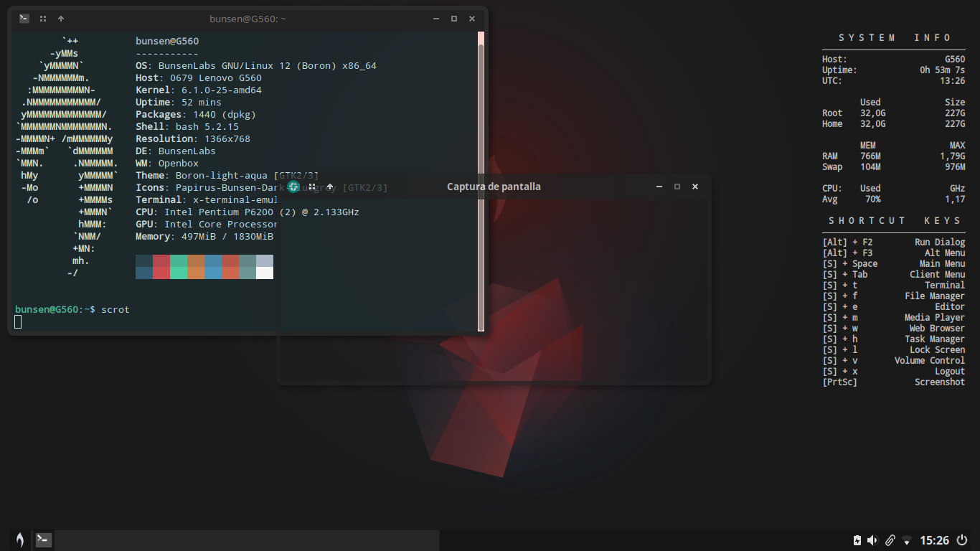Screen dimensions: 980x551
Task: Click the Conky "Uptime: 0h 53m 7s" row
Action: 893,70
